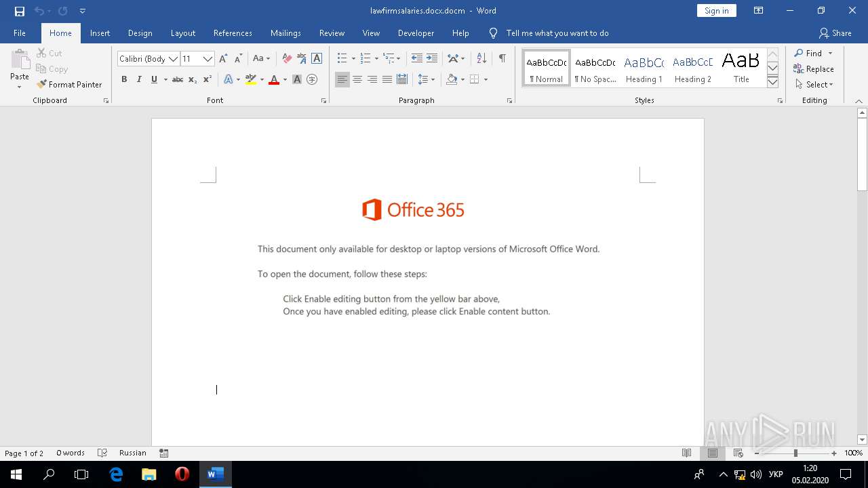Align paragraph text right
Viewport: 868px width, 488px height.
[x=372, y=79]
